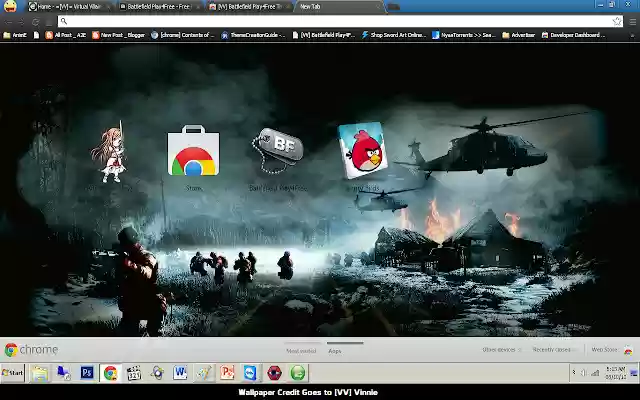
Task: Open Microsoft Word from the taskbar
Action: click(180, 373)
